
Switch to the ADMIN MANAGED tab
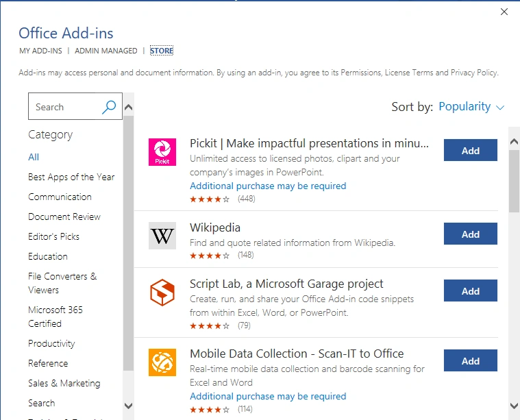106,51
